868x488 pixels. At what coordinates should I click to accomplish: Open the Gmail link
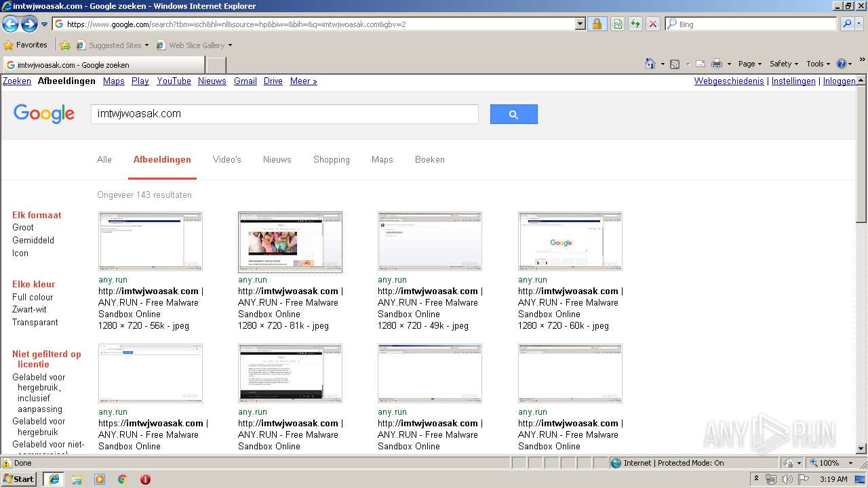[245, 81]
